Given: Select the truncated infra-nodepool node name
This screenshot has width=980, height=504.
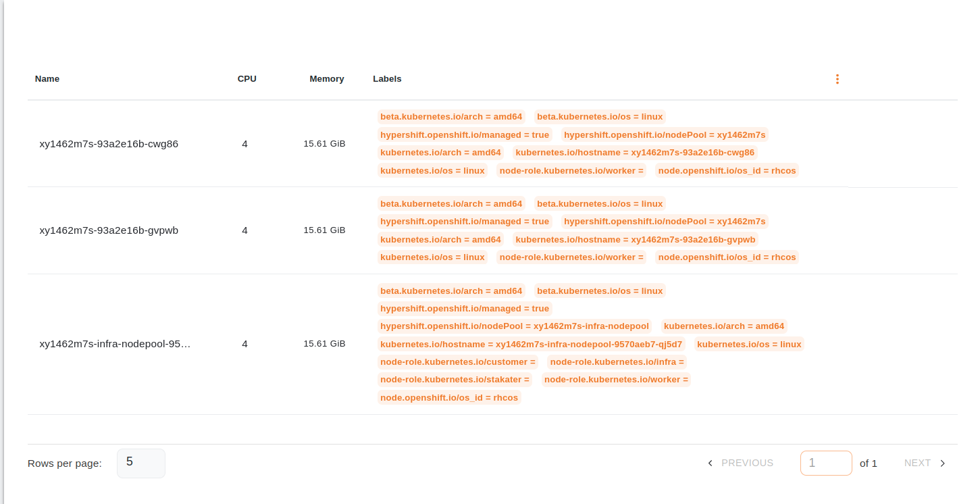Looking at the screenshot, I should point(115,344).
